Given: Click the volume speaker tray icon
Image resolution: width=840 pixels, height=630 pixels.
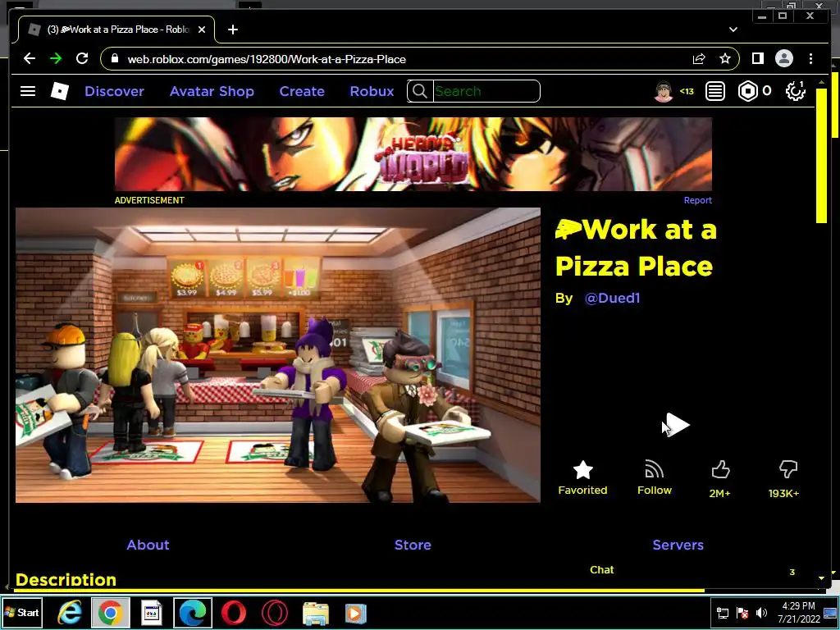Looking at the screenshot, I should [x=760, y=613].
